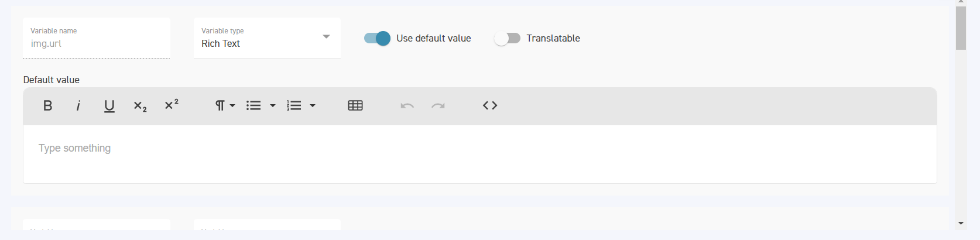Apply superscript formatting
980x240 pixels.
171,105
